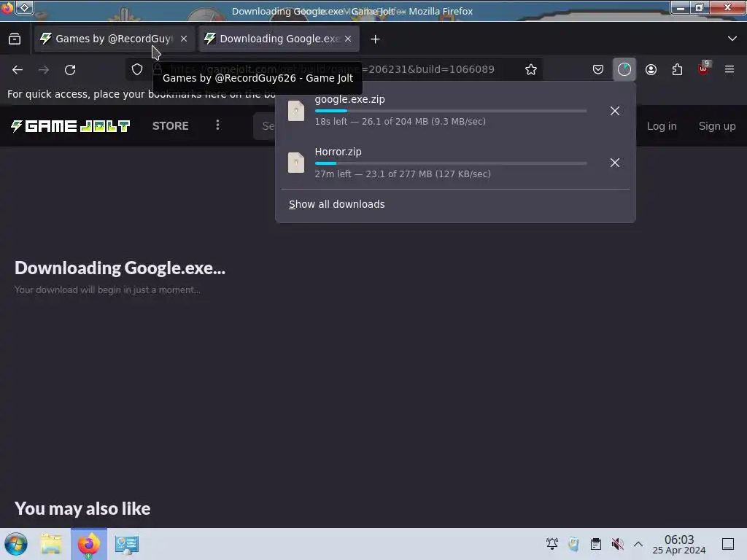The width and height of the screenshot is (747, 560).
Task: Open the clipboard tray icon
Action: [x=595, y=544]
